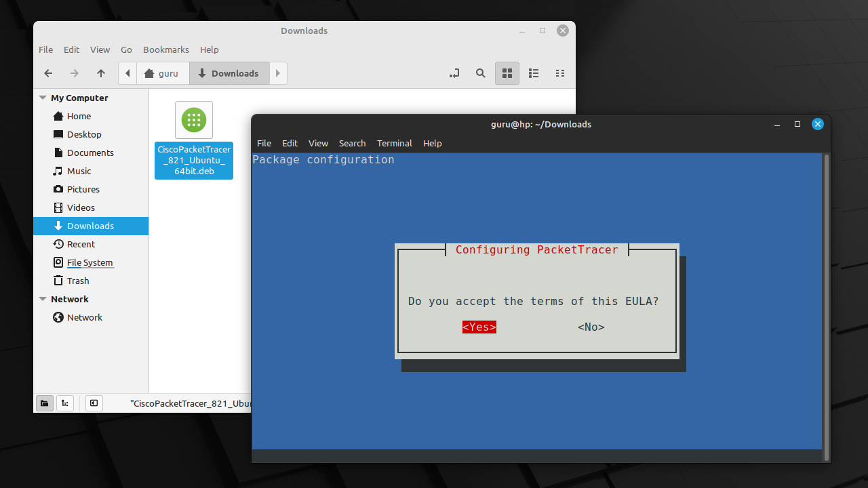868x488 pixels.
Task: Close the terminal window
Action: click(x=818, y=124)
